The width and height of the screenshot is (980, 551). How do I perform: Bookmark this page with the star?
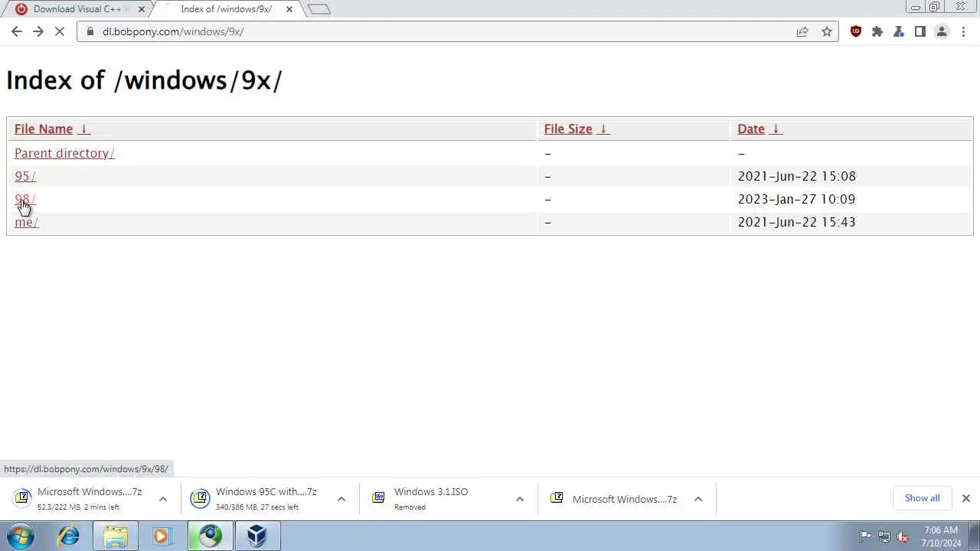click(827, 31)
